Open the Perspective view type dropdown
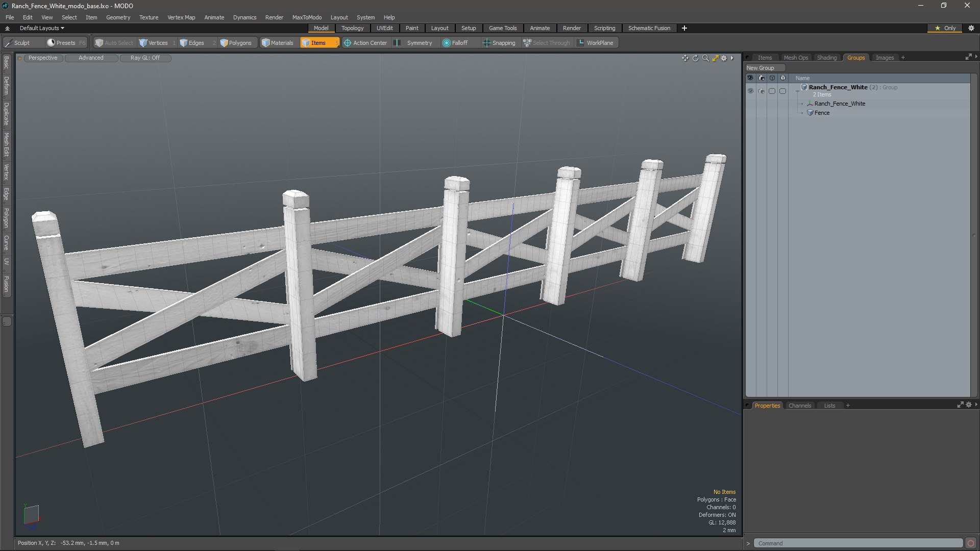The width and height of the screenshot is (980, 551). pyautogui.click(x=43, y=58)
